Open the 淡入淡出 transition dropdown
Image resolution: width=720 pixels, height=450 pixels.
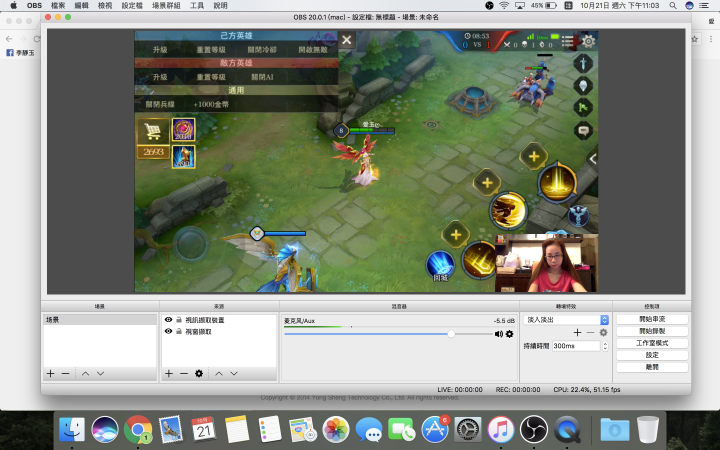pos(566,320)
